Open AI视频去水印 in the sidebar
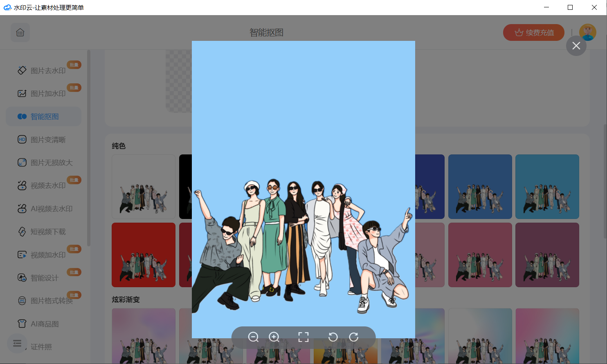 click(x=44, y=209)
